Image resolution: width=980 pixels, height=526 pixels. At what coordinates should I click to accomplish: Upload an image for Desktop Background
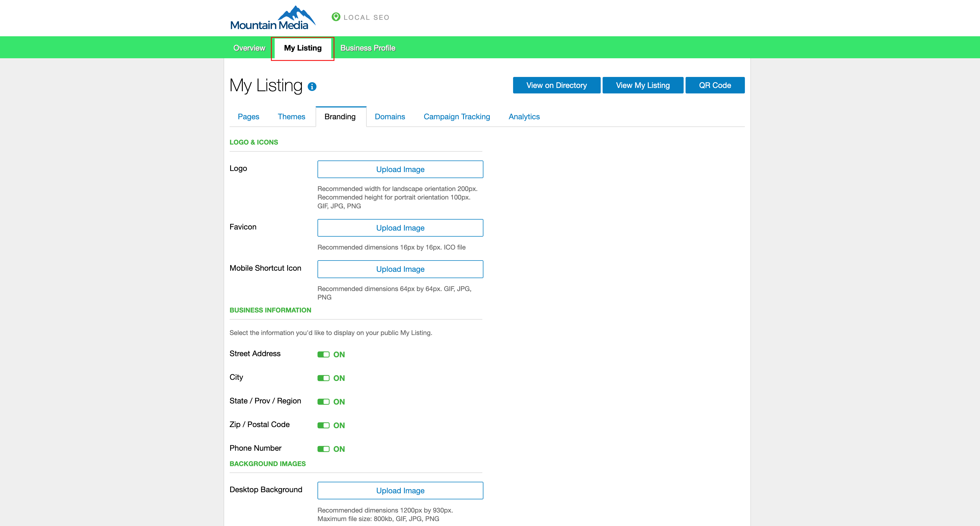point(400,491)
